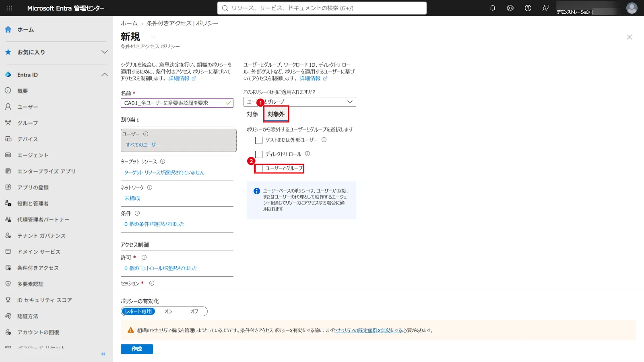Check the ゲストまたは外部ユーザー checkbox

(259, 140)
